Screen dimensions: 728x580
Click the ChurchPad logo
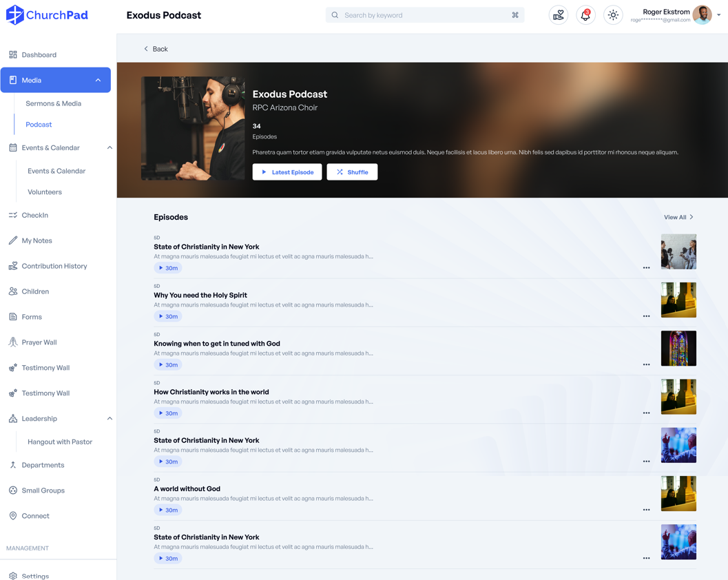pyautogui.click(x=48, y=15)
